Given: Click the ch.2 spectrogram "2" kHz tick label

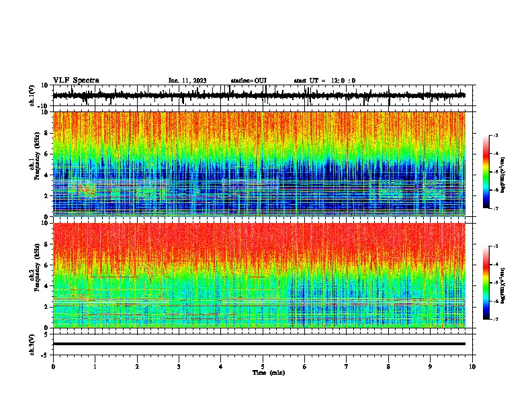Looking at the screenshot, I should (x=47, y=307).
